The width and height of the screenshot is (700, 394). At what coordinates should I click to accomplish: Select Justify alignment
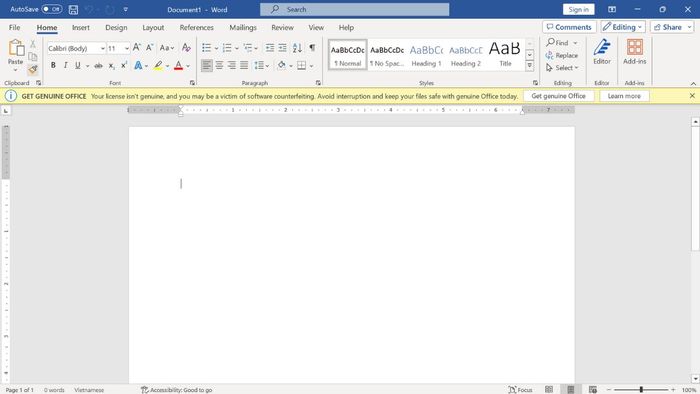coord(244,66)
